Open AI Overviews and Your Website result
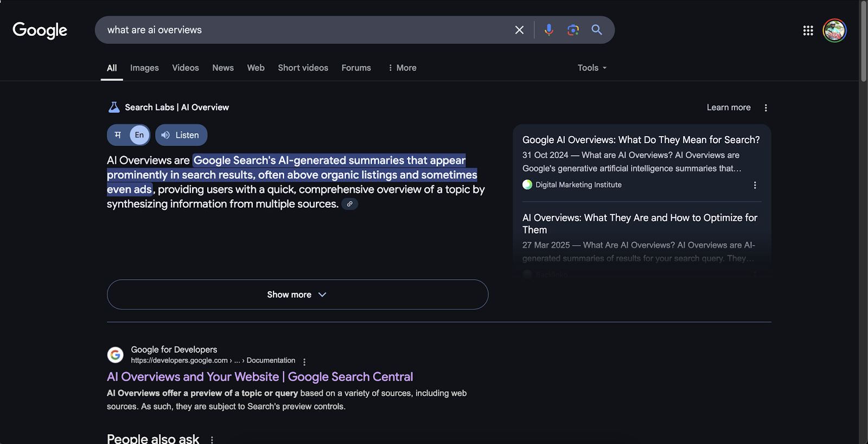The image size is (868, 444). point(260,377)
